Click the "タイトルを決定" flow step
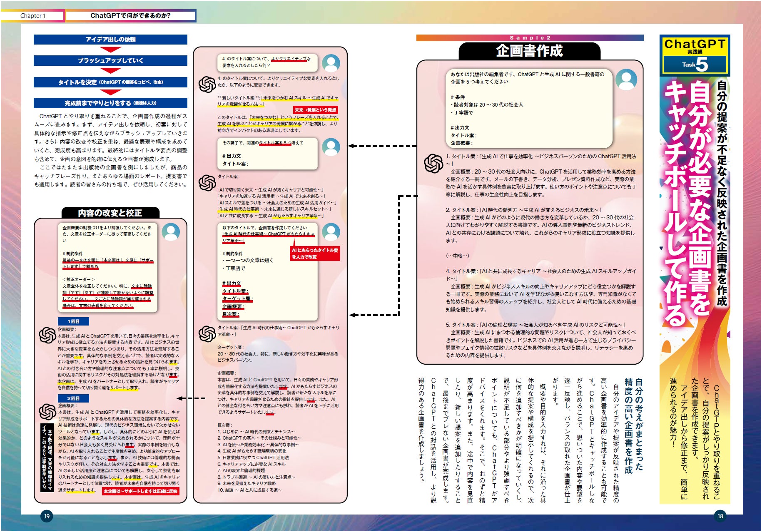Screen dimensions: 762x532 110,82
